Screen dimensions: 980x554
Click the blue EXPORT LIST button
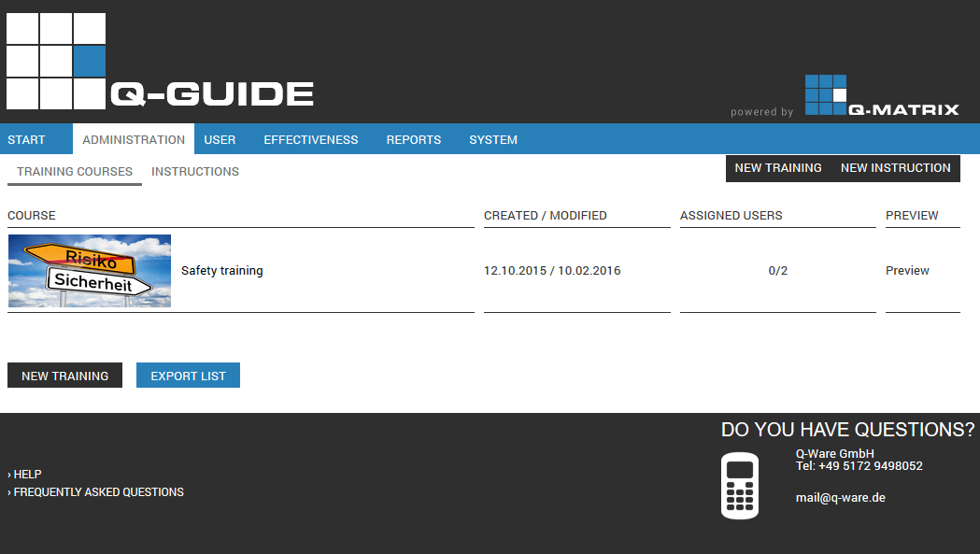(188, 376)
